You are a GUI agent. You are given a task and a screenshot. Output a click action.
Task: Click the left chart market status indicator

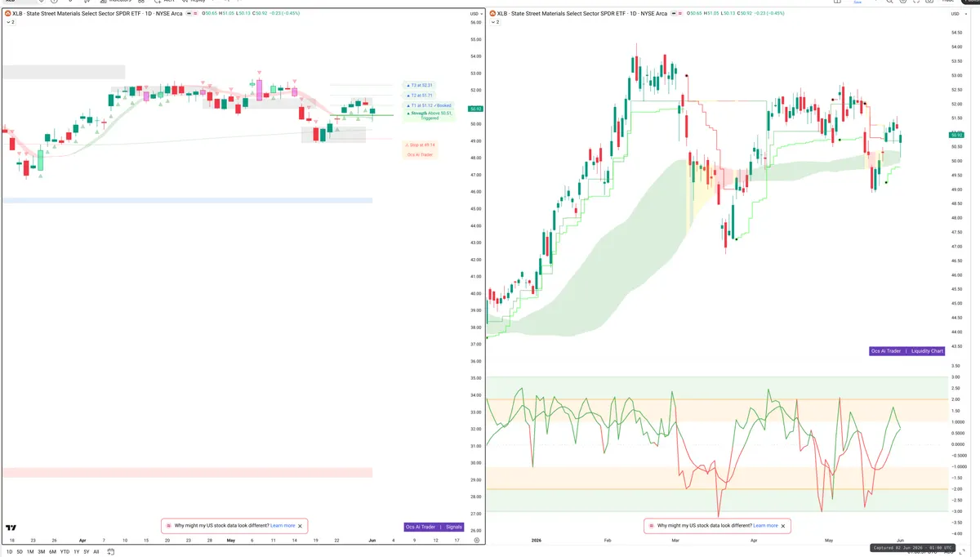pos(189,14)
